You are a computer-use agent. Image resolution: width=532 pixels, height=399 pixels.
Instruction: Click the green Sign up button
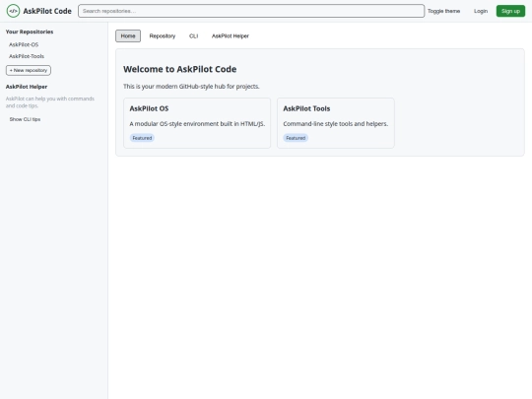coord(510,11)
